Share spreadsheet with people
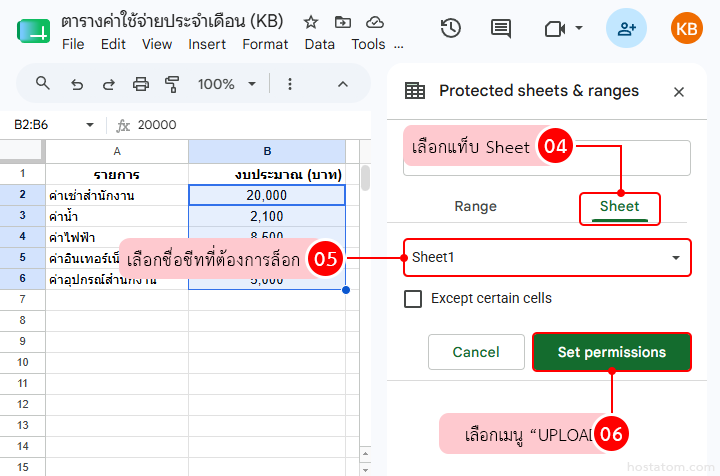 [626, 28]
